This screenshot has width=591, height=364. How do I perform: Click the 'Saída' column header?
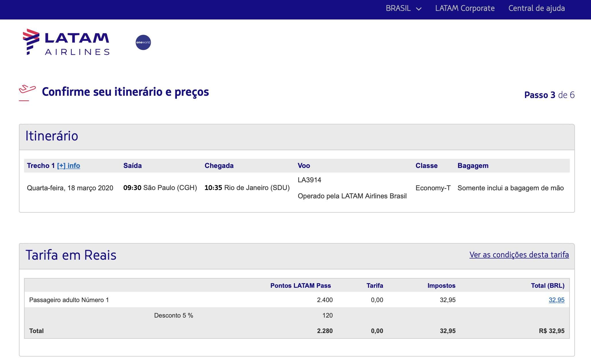tap(132, 166)
